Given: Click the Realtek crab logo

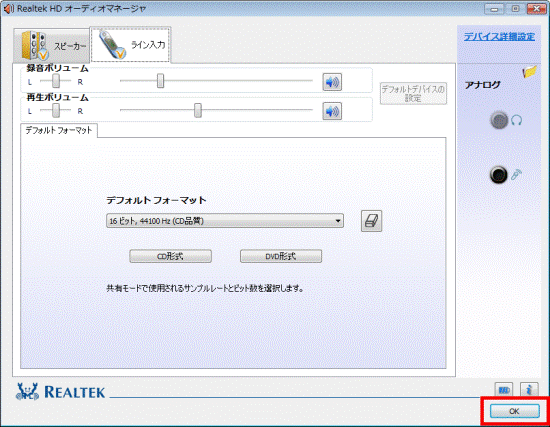Looking at the screenshot, I should pyautogui.click(x=27, y=391).
